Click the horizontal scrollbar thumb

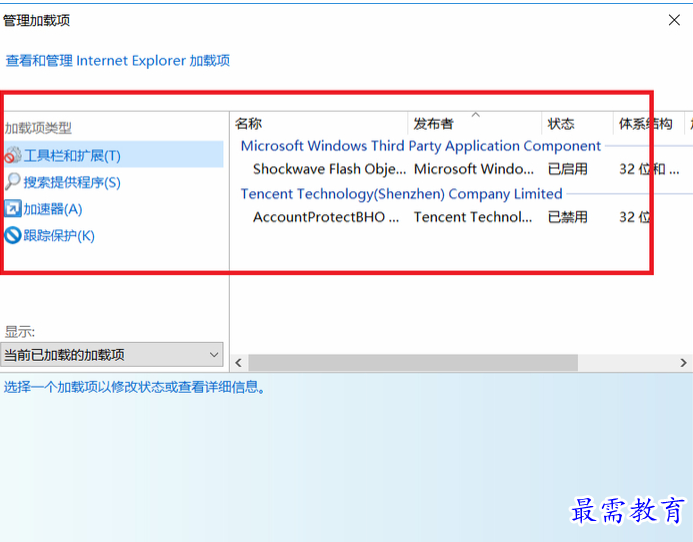[413, 363]
